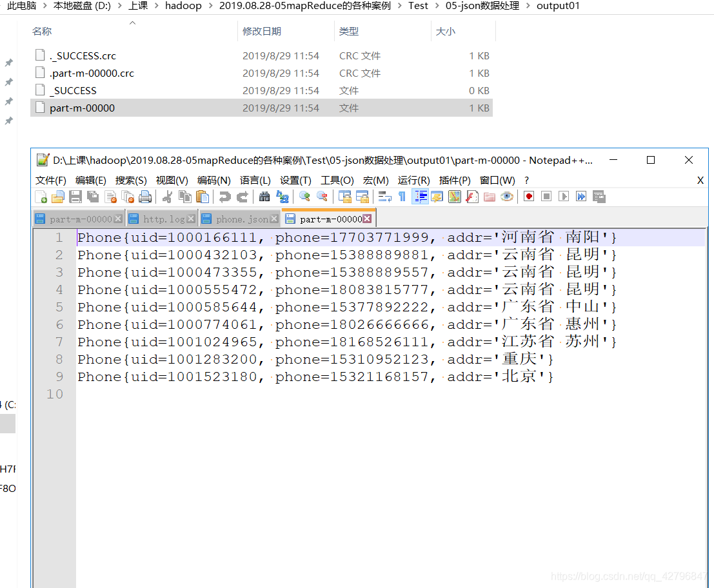714x588 pixels.
Task: Toggle Word wrap toolbar icon
Action: click(x=385, y=197)
